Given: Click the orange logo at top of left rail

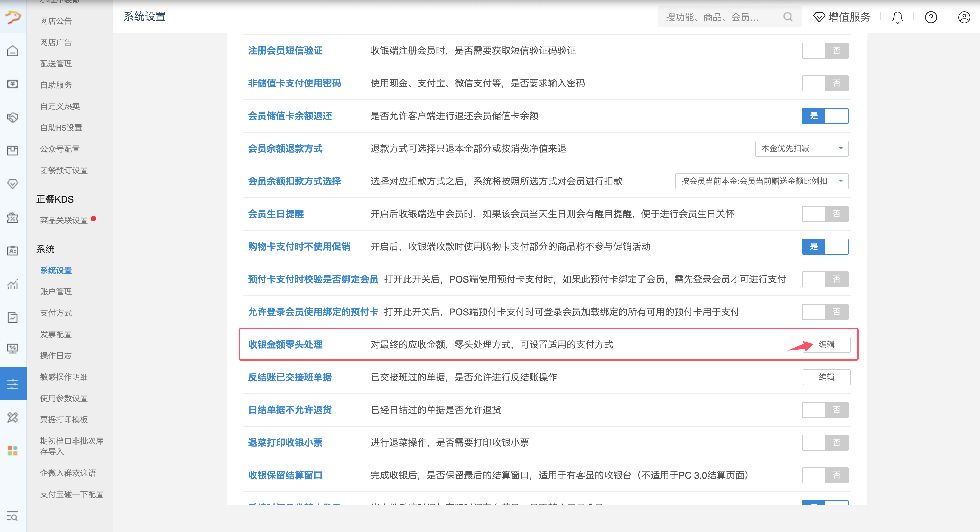Looking at the screenshot, I should (13, 17).
